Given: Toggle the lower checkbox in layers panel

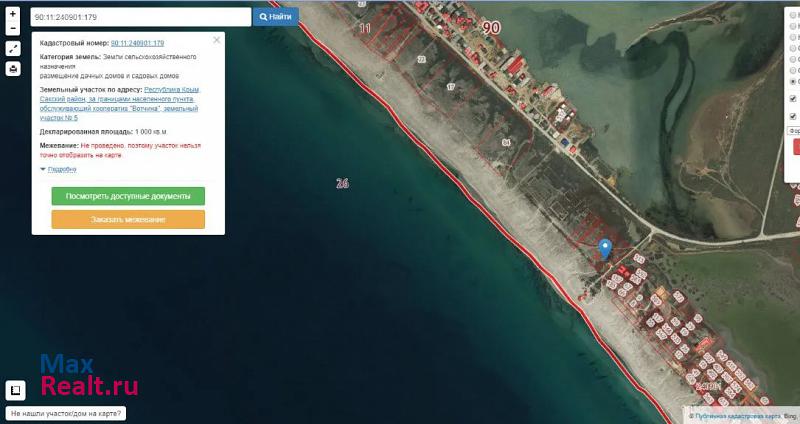Looking at the screenshot, I should point(794,116).
